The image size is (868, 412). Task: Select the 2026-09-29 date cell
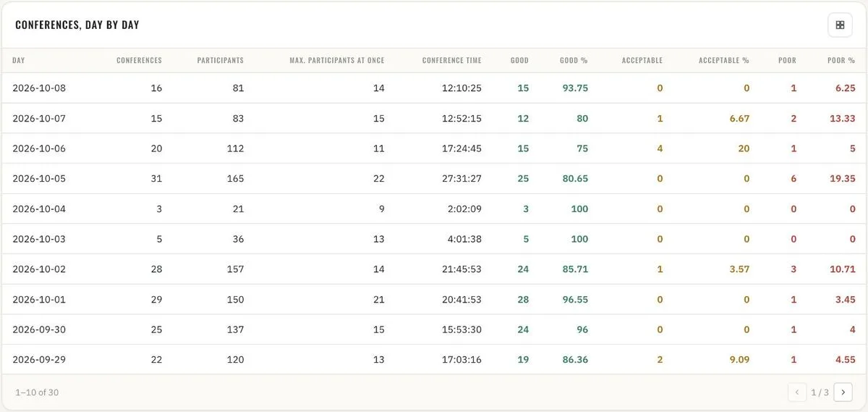click(x=39, y=360)
